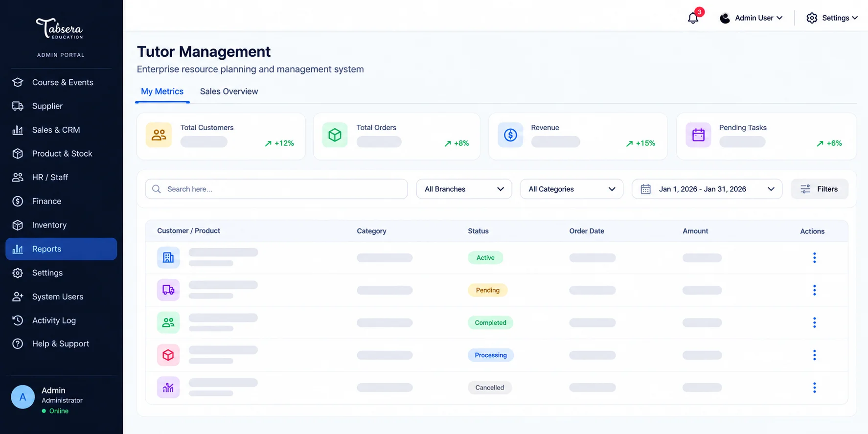Click the Tabsera Education logo

click(x=60, y=29)
